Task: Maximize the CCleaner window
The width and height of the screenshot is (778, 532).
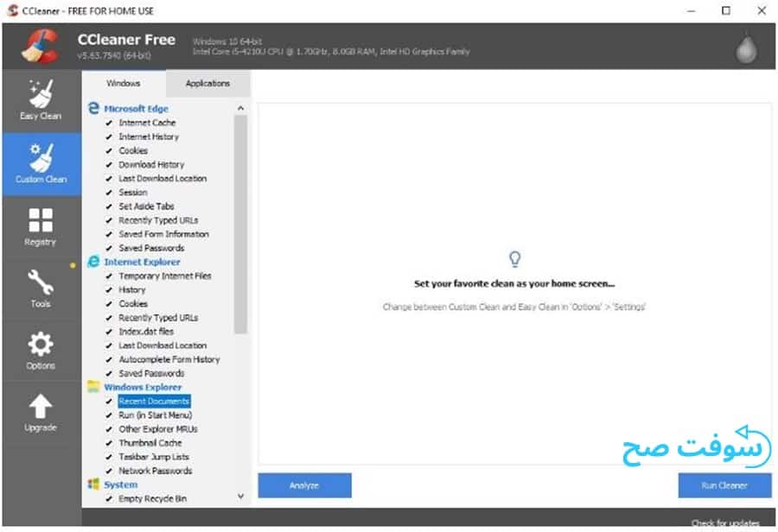Action: click(726, 11)
